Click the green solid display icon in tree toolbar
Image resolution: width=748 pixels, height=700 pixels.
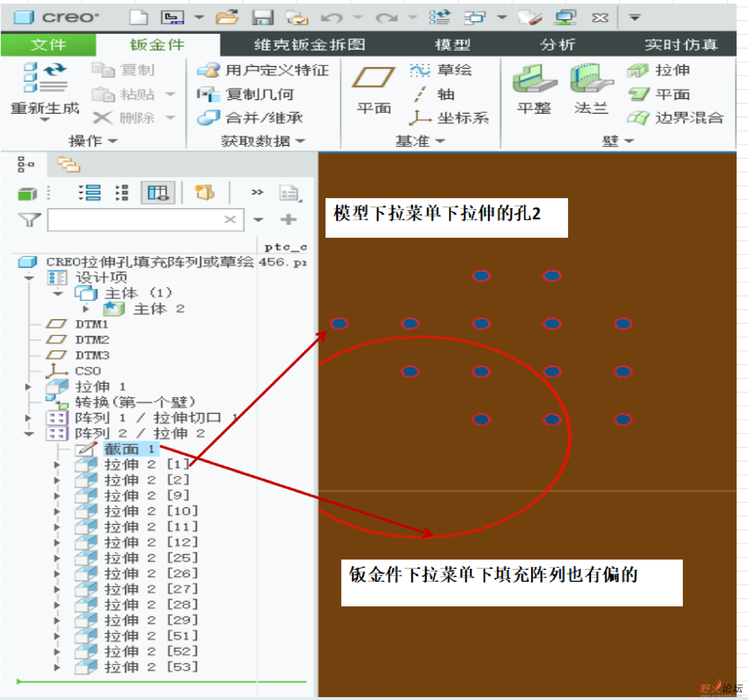(27, 194)
